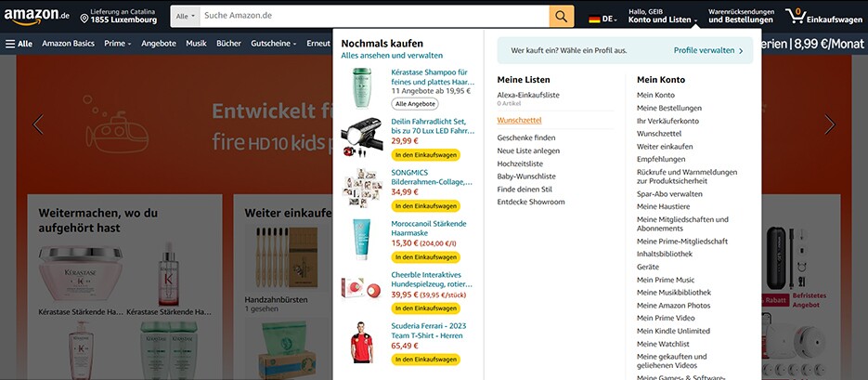Go to previous banner with left arrow
The width and height of the screenshot is (868, 380).
[x=38, y=124]
